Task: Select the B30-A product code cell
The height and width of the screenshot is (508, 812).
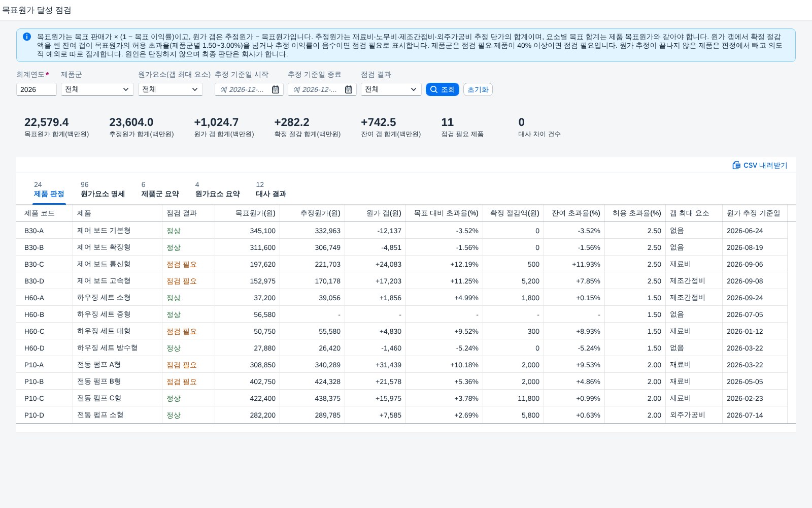Action: tap(45, 231)
